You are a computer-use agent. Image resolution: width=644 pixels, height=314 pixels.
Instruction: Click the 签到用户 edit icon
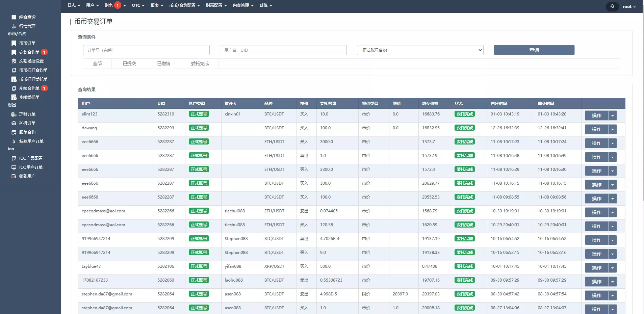14,176
